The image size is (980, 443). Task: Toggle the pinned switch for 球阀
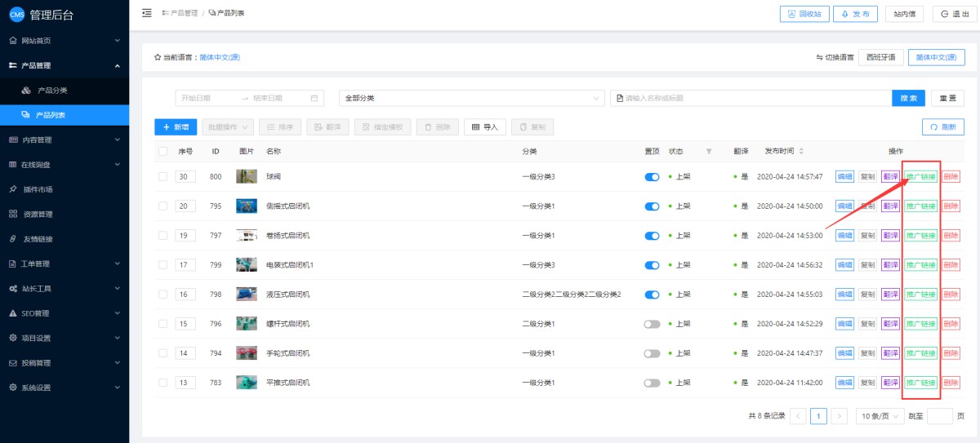652,177
